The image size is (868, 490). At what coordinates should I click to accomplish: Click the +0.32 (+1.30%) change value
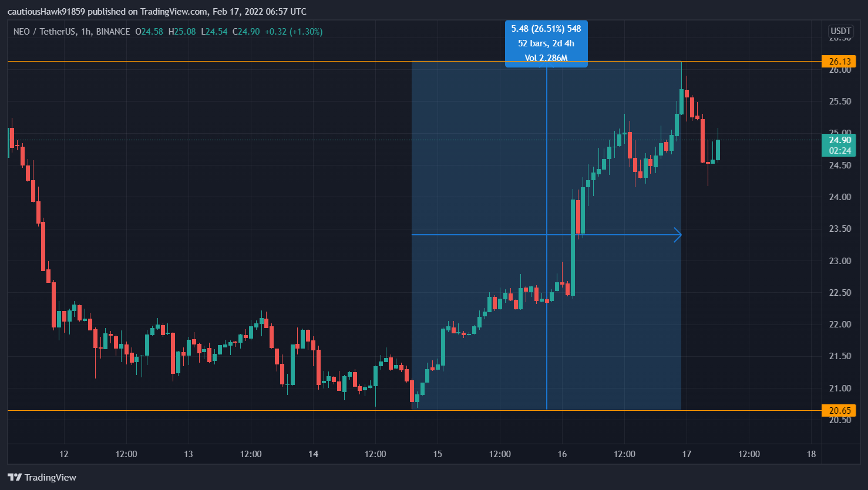[293, 32]
